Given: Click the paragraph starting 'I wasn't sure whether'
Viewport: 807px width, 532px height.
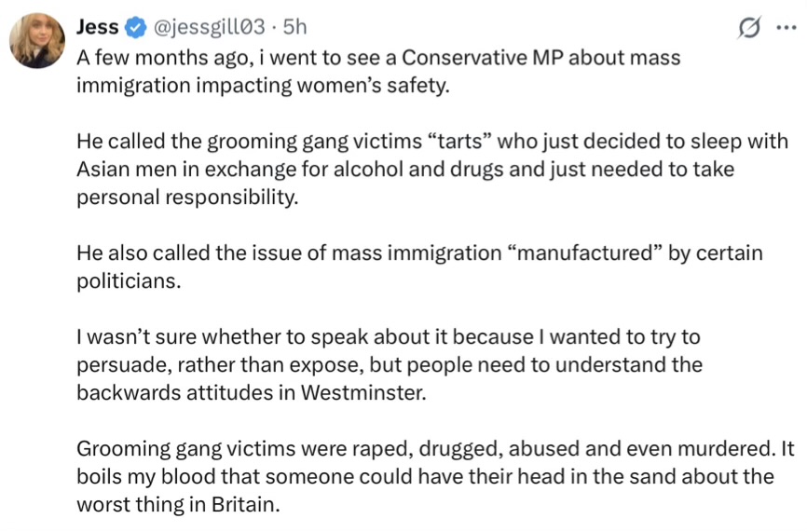Looking at the screenshot, I should click(x=391, y=364).
